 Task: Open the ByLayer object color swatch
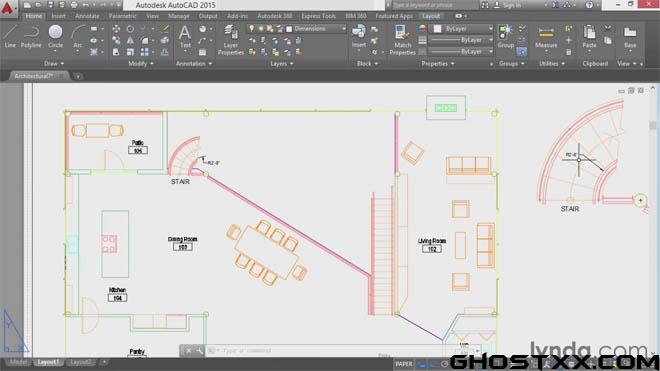point(462,29)
